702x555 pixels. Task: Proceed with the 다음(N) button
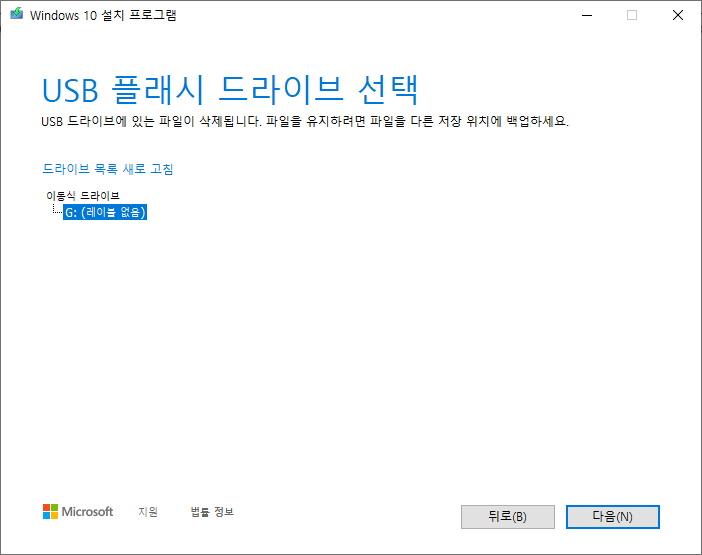point(612,517)
